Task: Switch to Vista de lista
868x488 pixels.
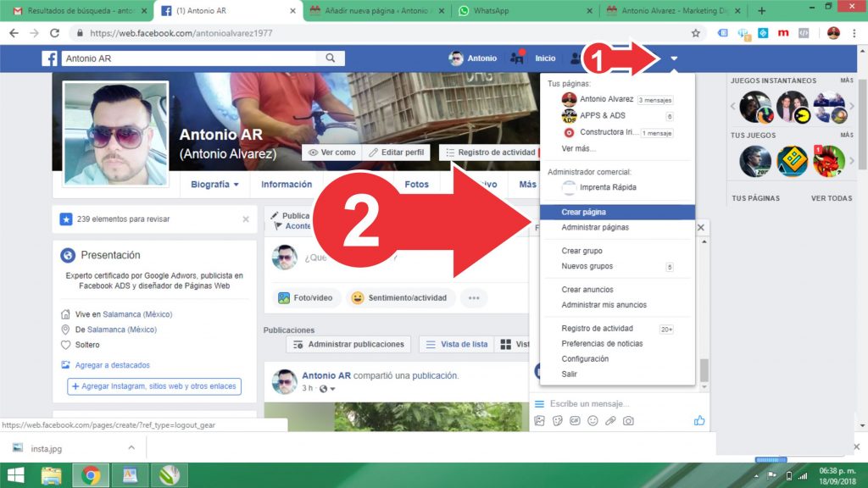Action: point(457,344)
